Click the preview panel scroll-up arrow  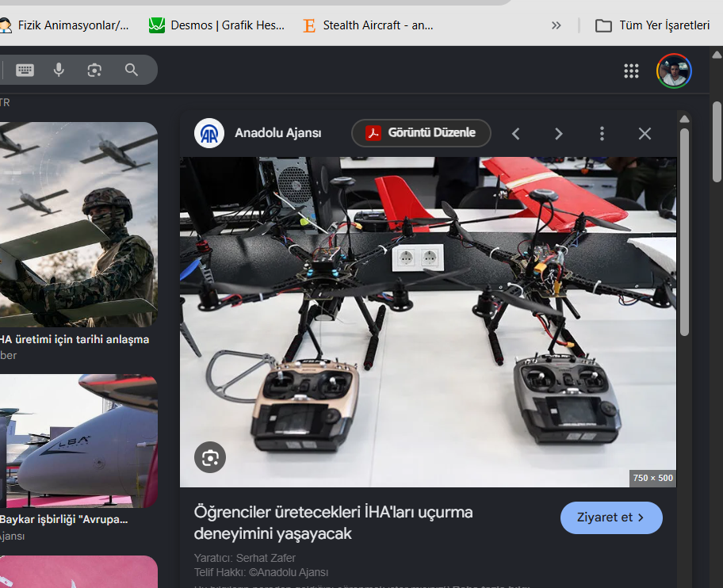684,120
